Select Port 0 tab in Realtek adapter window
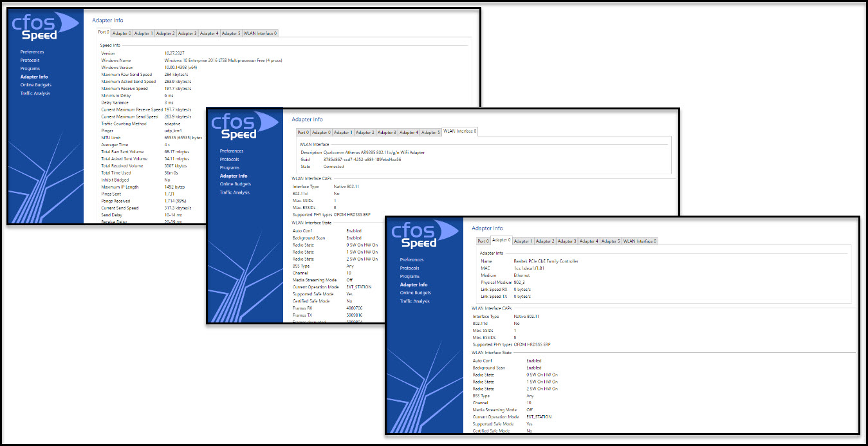 (x=483, y=241)
